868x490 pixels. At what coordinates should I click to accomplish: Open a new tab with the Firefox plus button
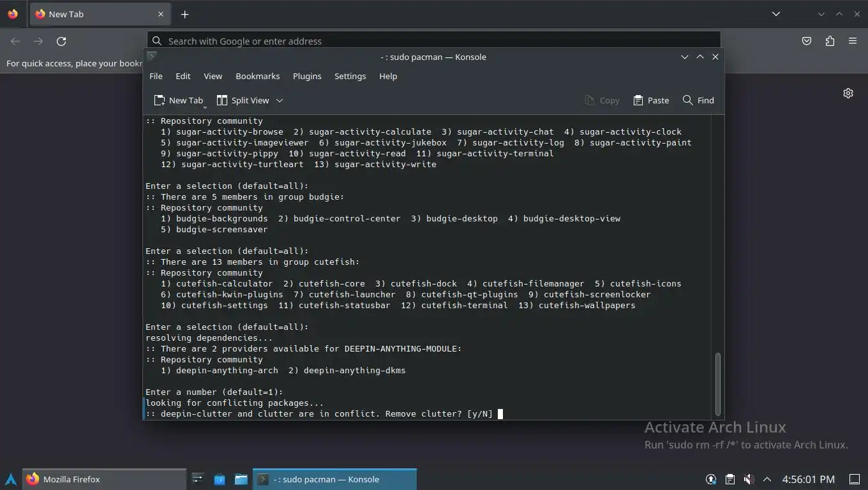point(184,14)
